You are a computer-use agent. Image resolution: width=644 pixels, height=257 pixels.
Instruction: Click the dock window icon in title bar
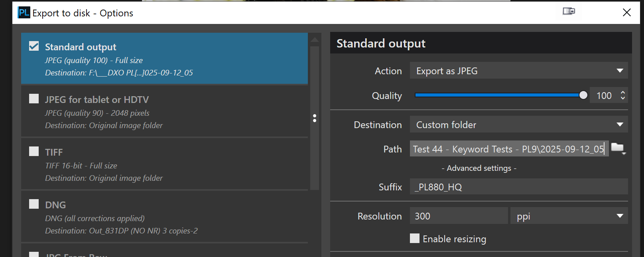[x=569, y=11]
